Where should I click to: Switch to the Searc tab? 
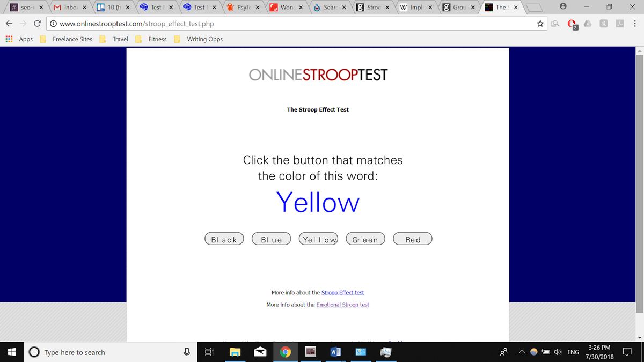[x=330, y=8]
